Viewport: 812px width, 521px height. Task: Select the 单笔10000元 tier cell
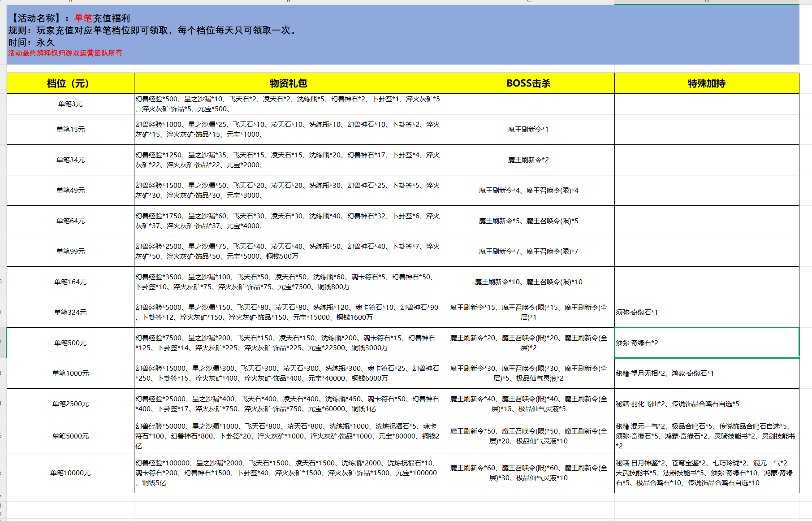pos(70,473)
